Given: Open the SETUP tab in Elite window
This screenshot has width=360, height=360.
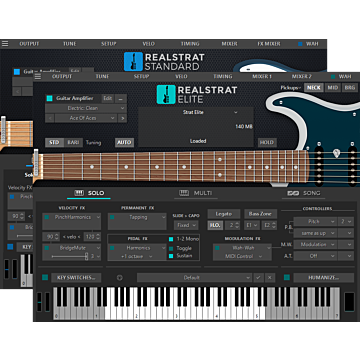Looking at the screenshot, I should (x=141, y=77).
